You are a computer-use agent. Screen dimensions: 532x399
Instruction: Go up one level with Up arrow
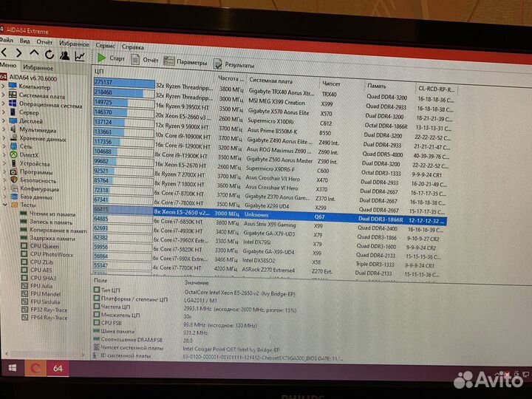pyautogui.click(x=34, y=53)
